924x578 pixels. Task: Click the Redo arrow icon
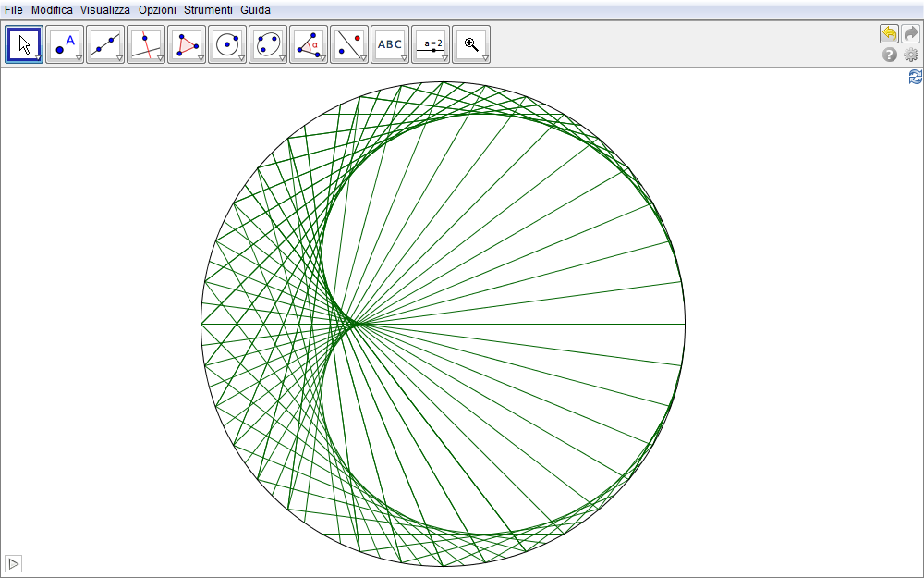click(x=911, y=33)
